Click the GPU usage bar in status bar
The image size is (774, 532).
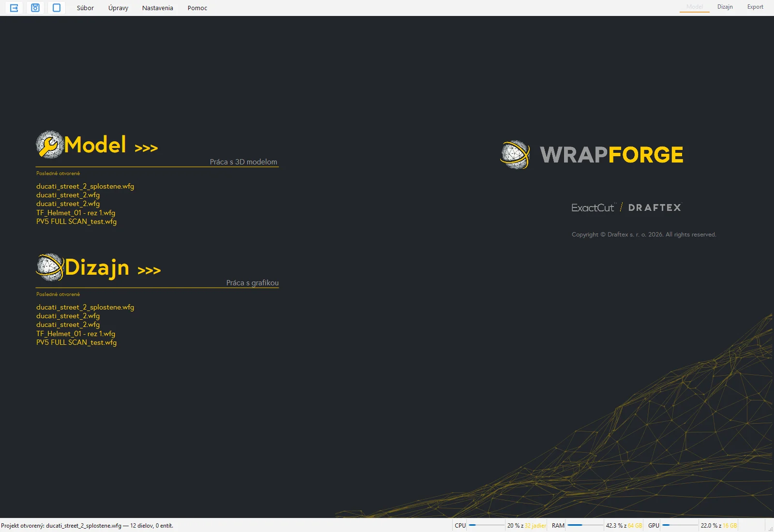[x=680, y=525]
